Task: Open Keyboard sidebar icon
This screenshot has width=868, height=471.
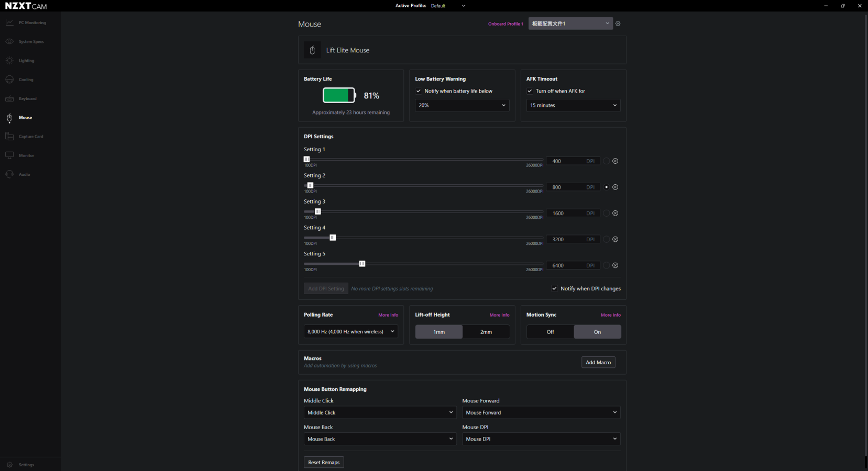Action: (9, 98)
